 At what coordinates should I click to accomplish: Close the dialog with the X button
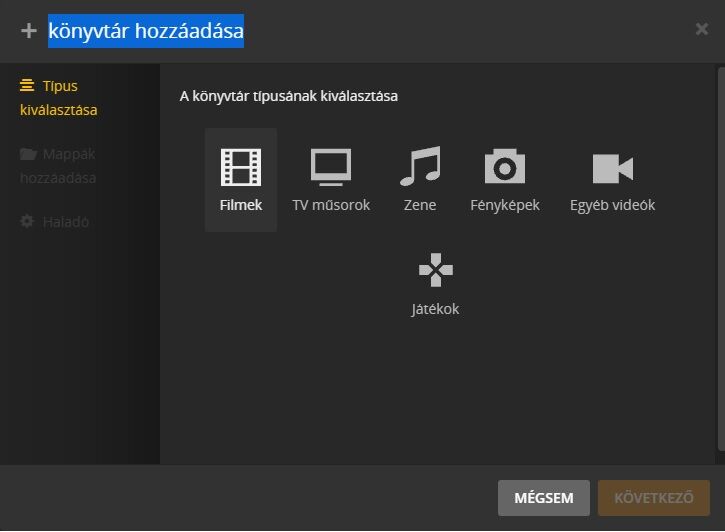702,29
